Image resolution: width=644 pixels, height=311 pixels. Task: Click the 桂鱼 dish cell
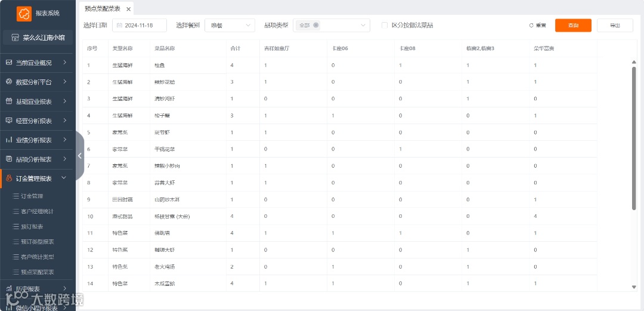tap(159, 66)
